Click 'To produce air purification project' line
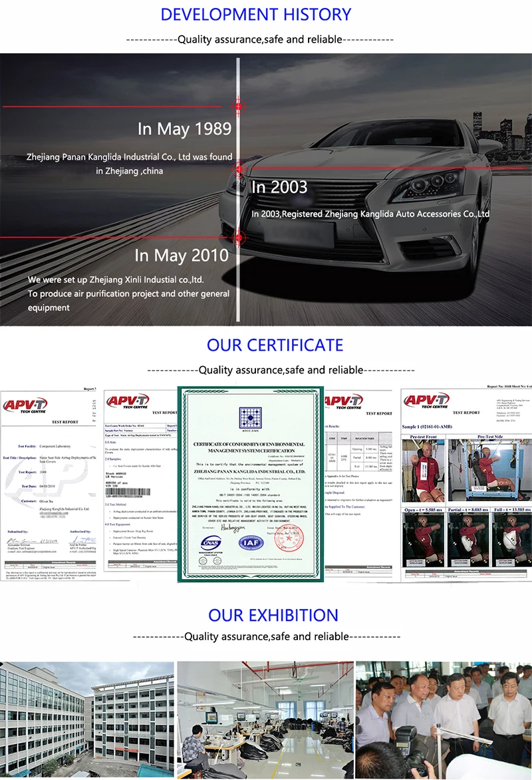532x780 pixels. tap(128, 293)
